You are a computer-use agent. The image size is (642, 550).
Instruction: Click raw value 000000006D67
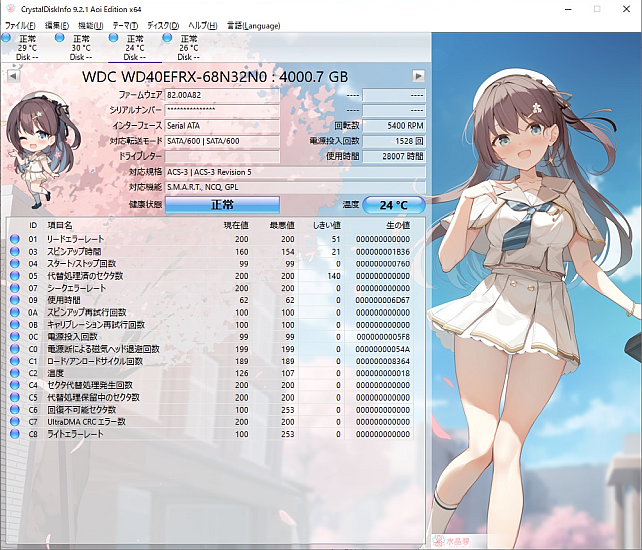click(x=382, y=300)
